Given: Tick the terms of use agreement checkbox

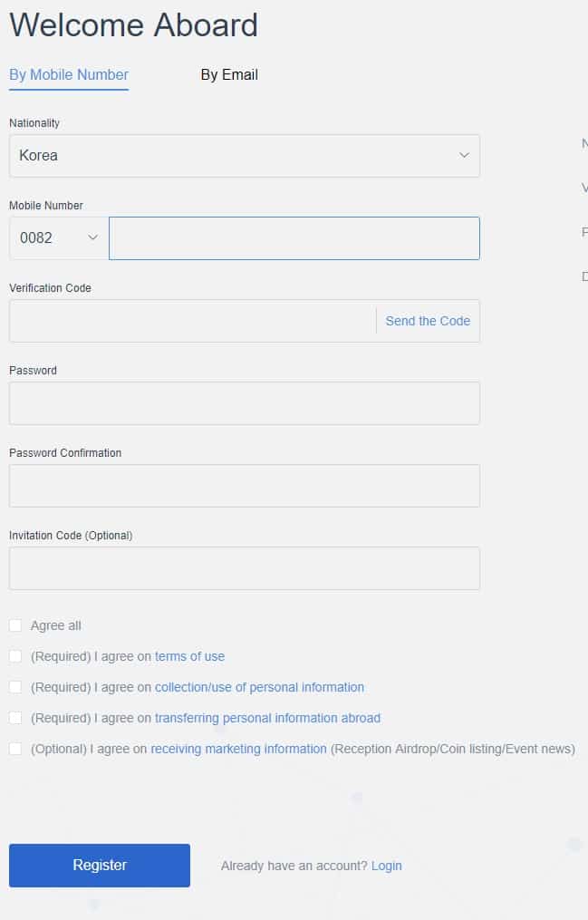Looking at the screenshot, I should [15, 656].
